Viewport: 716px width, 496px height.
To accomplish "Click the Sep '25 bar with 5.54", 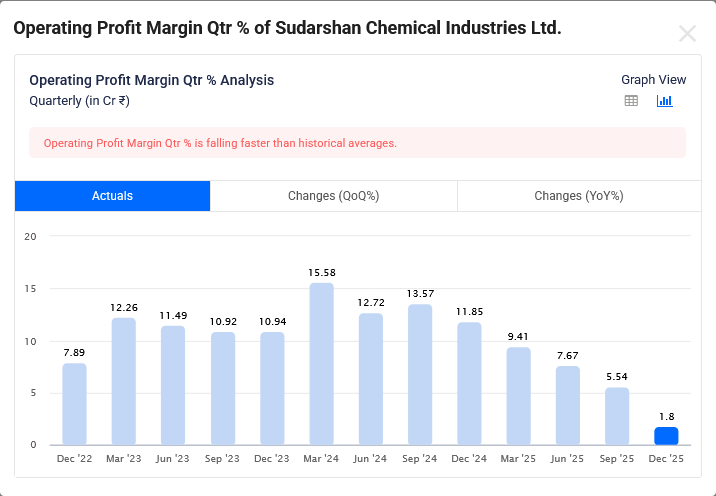I will tap(617, 416).
